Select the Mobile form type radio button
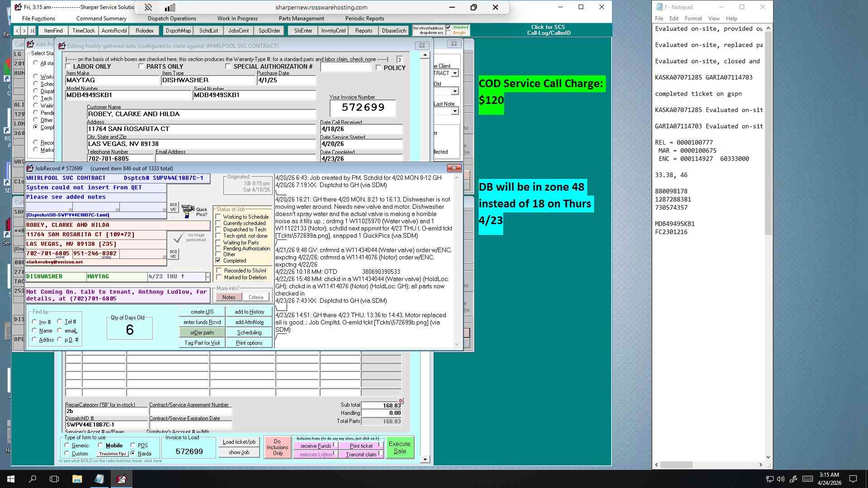868x488 pixels. pos(100,446)
